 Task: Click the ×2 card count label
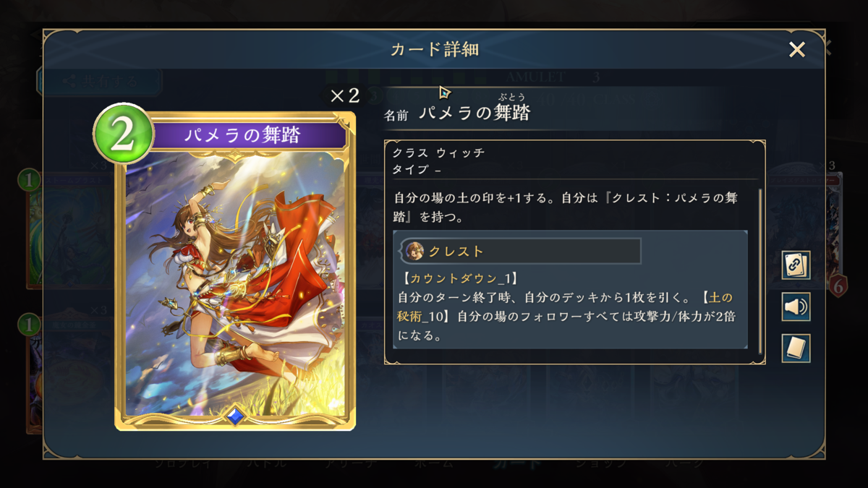[345, 96]
